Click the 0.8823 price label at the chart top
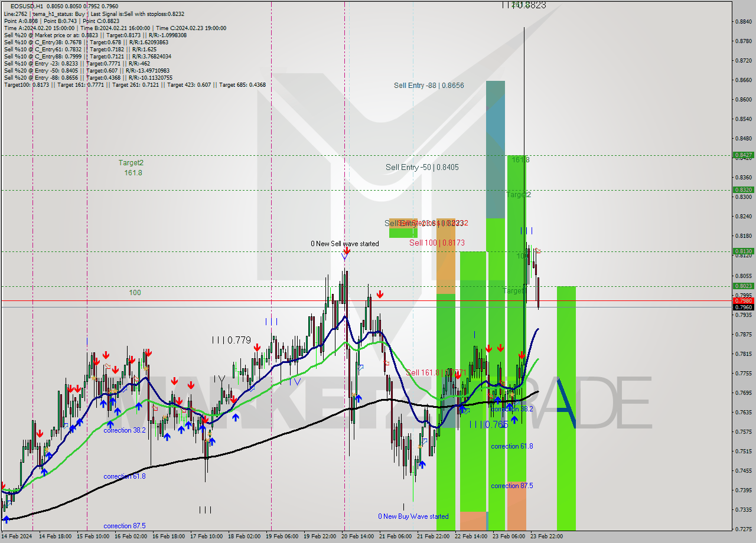Screen dimensions: 756x543 [x=524, y=5]
